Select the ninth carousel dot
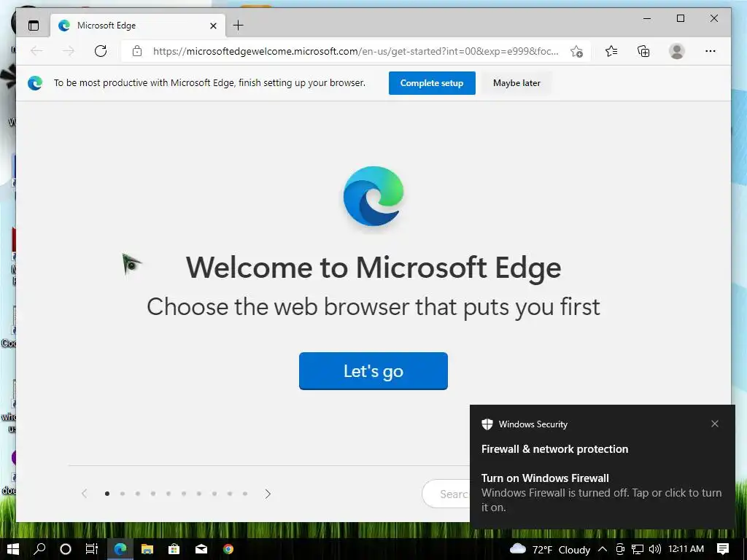Image resolution: width=747 pixels, height=560 pixels. [230, 494]
